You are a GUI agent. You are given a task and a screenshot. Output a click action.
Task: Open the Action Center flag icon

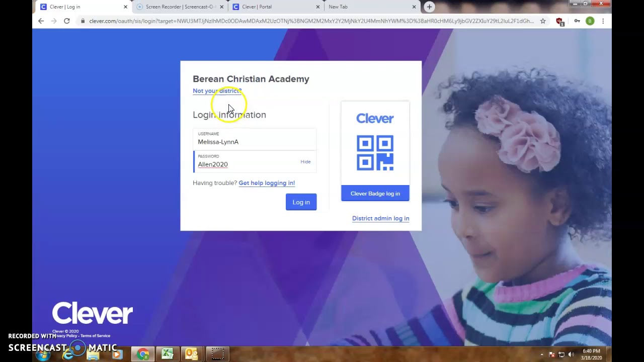551,354
